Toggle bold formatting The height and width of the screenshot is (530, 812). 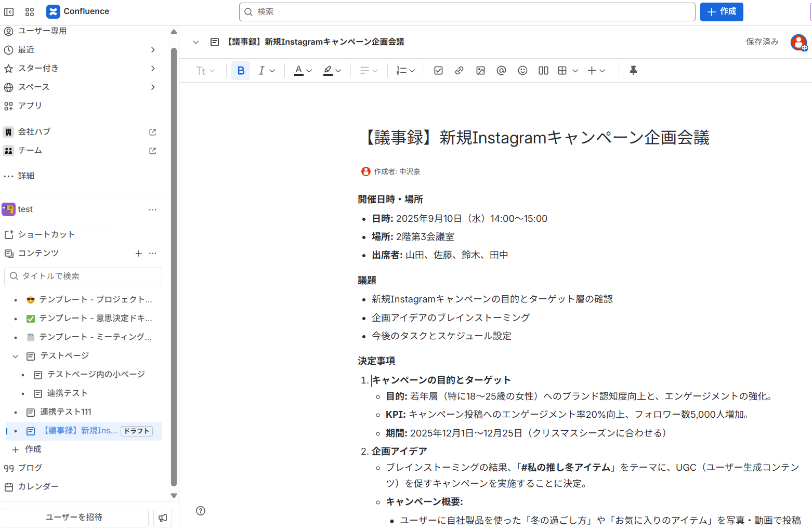pyautogui.click(x=241, y=71)
